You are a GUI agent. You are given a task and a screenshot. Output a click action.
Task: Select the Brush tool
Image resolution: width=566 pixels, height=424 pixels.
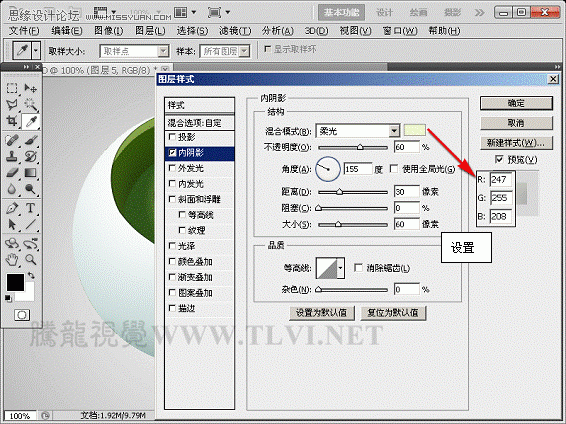click(x=30, y=140)
